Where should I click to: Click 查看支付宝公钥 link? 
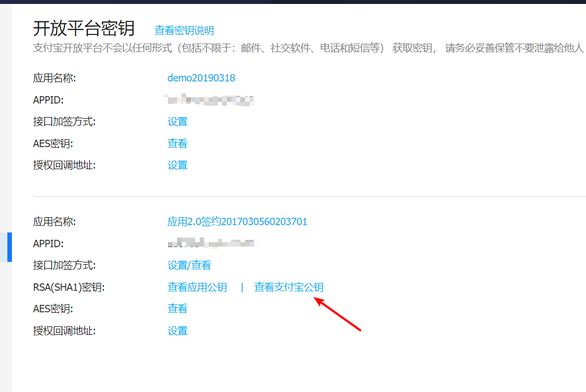coord(288,287)
